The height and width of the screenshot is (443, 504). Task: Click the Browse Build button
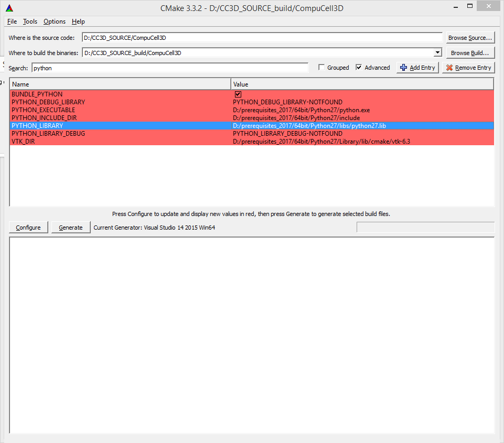(470, 53)
